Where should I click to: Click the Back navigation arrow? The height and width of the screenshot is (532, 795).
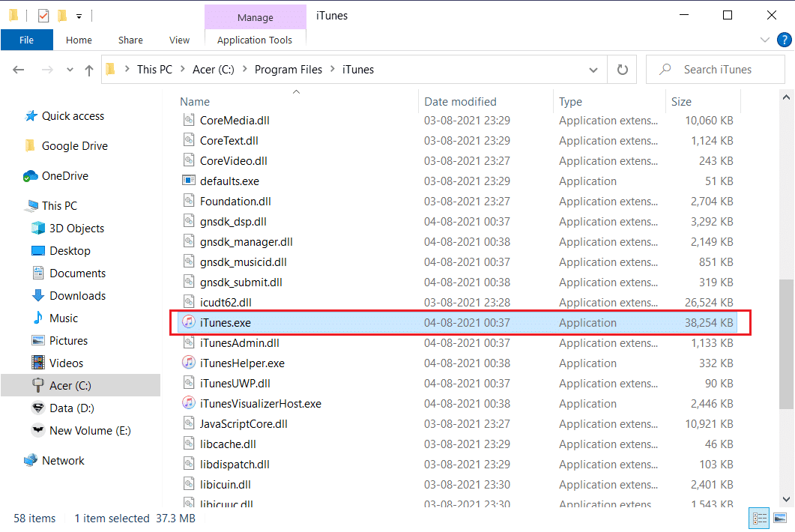pyautogui.click(x=18, y=69)
